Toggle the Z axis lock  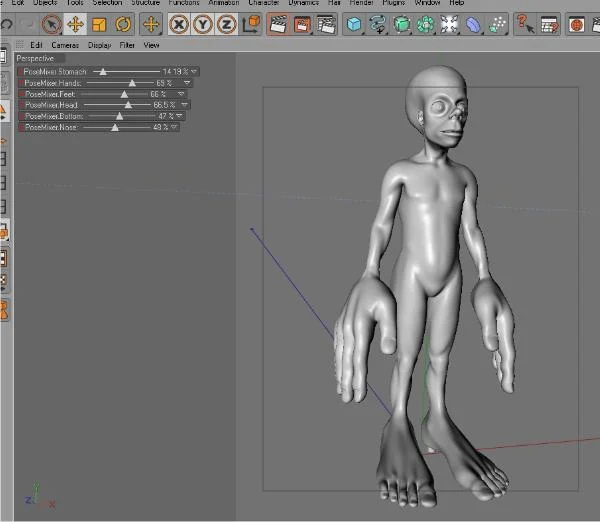(x=227, y=24)
